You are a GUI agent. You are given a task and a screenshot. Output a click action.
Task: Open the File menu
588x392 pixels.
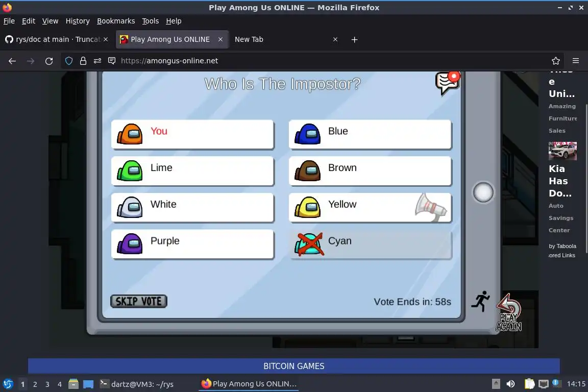coord(9,21)
